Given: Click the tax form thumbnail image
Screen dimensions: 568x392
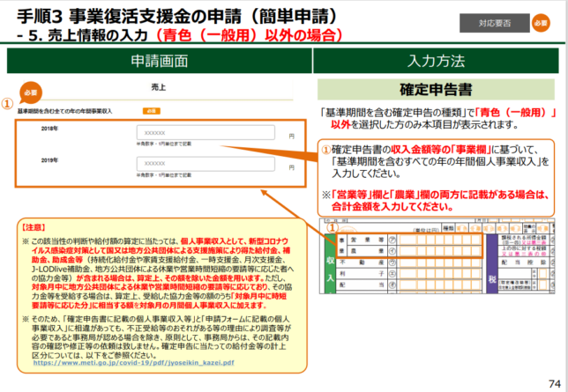Looking at the screenshot, I should point(437,256).
